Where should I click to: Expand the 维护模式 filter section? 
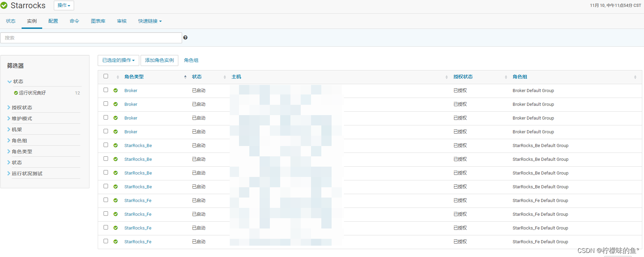click(x=20, y=119)
